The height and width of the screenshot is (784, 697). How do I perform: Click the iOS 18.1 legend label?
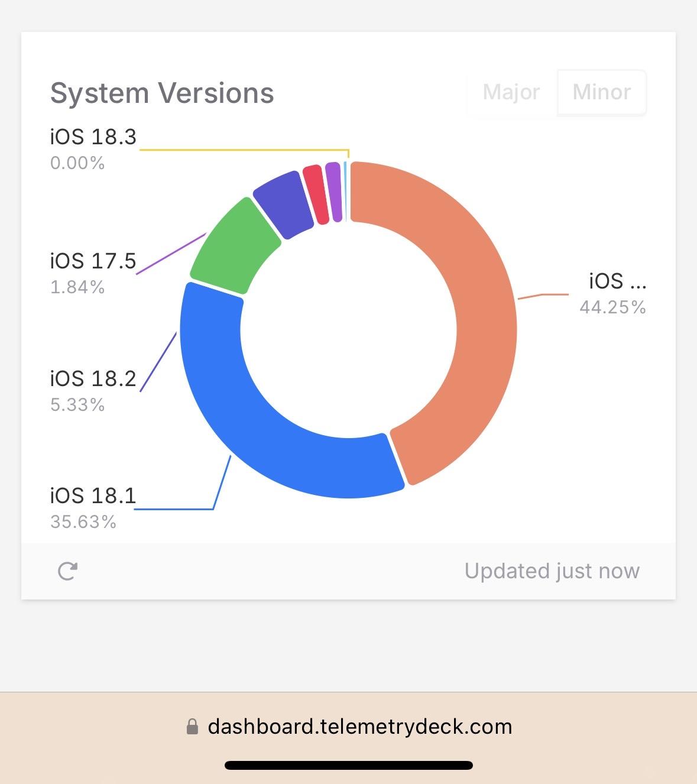coord(93,495)
